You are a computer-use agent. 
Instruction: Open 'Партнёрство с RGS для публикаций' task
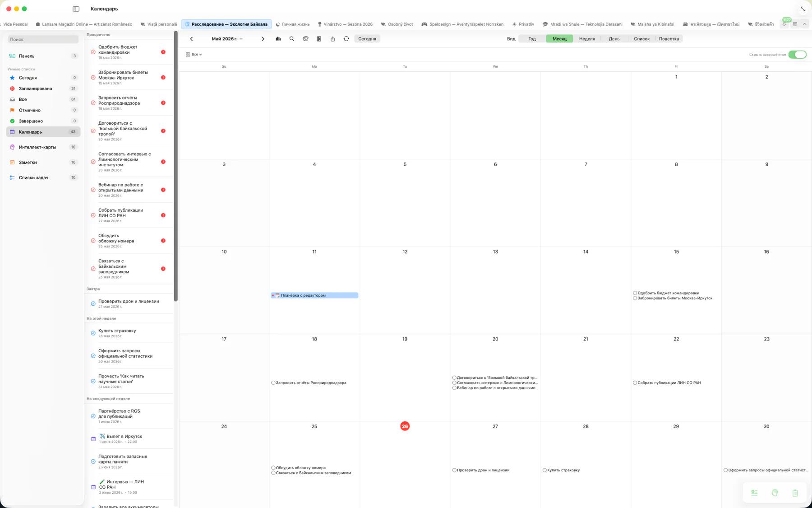click(x=129, y=416)
